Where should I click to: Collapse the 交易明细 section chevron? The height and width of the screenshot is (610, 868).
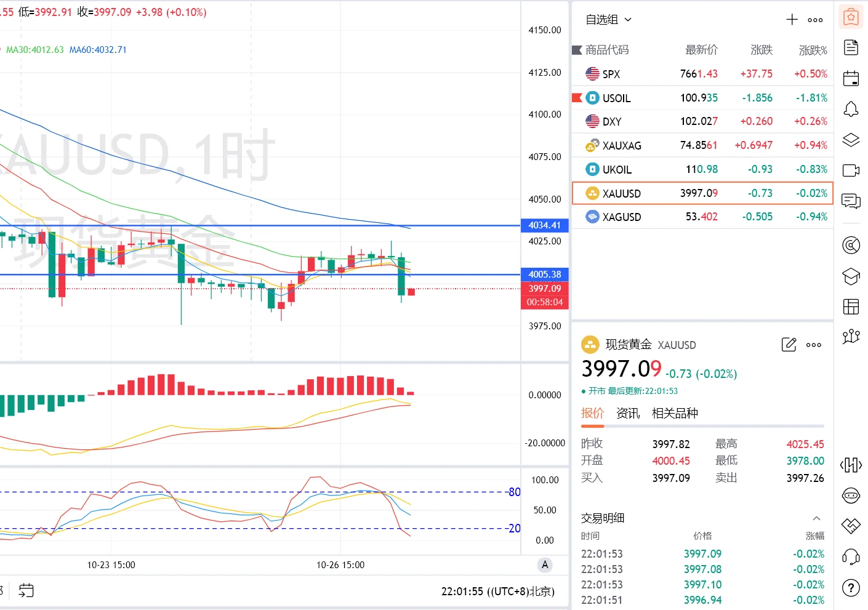pos(816,518)
